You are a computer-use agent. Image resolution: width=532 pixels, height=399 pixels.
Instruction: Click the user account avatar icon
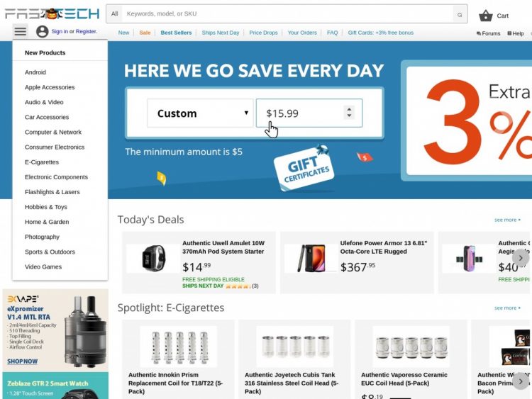43,31
